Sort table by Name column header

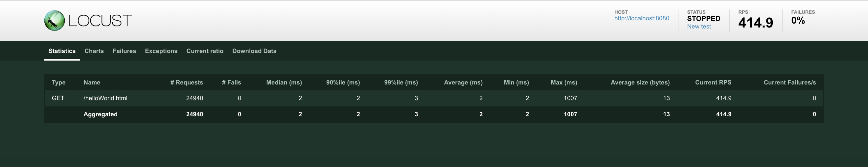[92, 82]
